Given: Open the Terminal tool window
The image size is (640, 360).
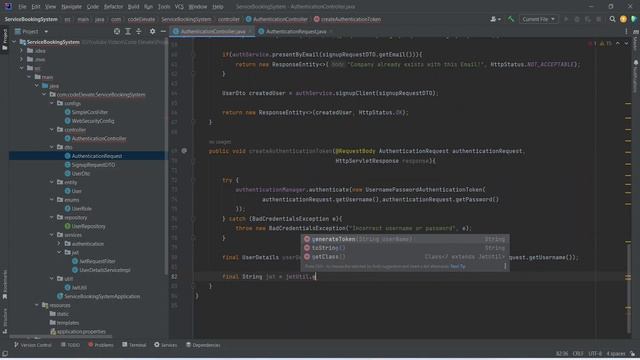Looking at the screenshot, I should [134, 345].
